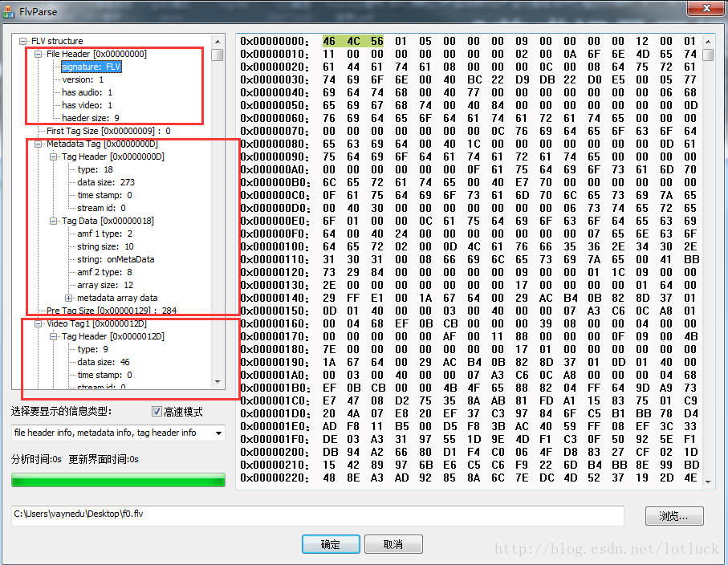This screenshot has height=565, width=728.
Task: Click the tree panel scroll-down arrow
Action: [x=218, y=382]
